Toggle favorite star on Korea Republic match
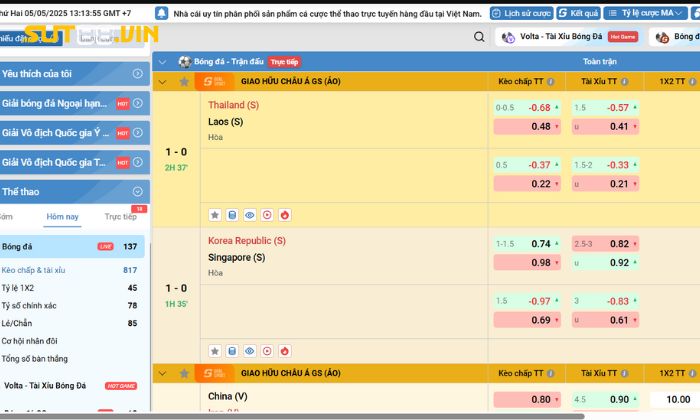Viewport: 700px width, 420px height. (x=215, y=351)
